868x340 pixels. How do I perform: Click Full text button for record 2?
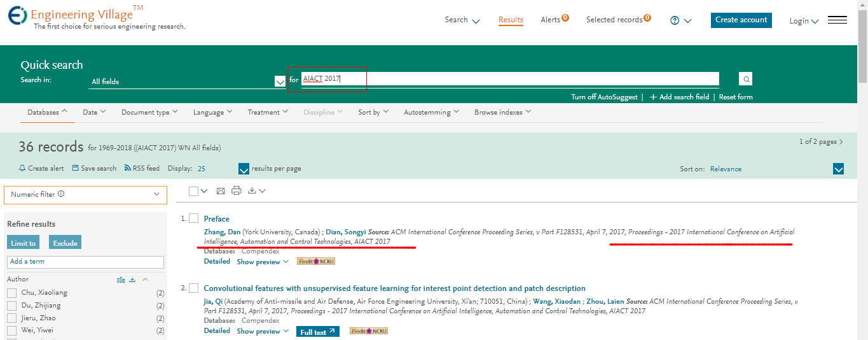tap(317, 332)
